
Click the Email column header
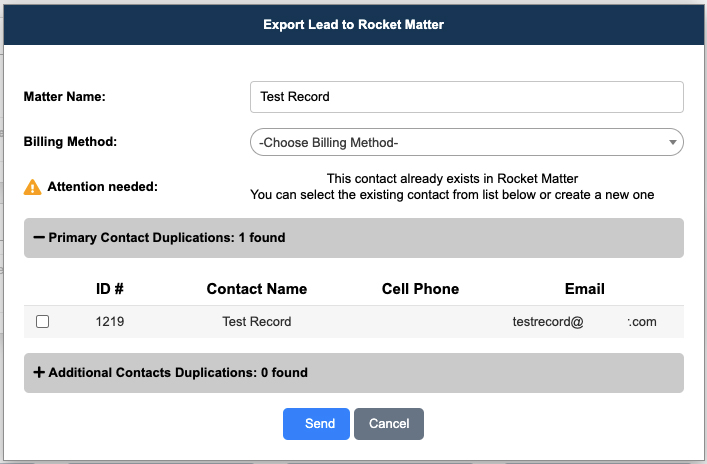point(584,289)
